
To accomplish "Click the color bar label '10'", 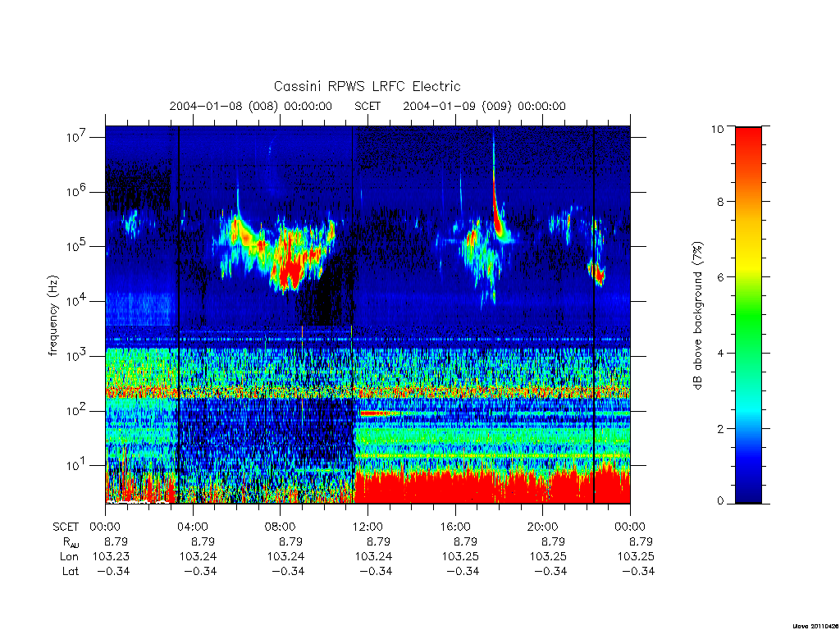I will [x=717, y=129].
